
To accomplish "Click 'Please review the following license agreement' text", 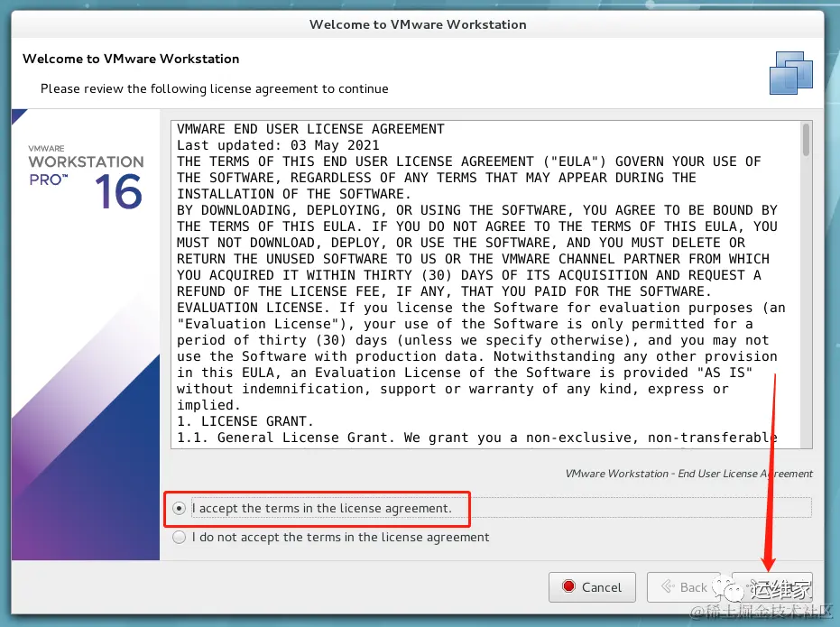I will (x=215, y=88).
